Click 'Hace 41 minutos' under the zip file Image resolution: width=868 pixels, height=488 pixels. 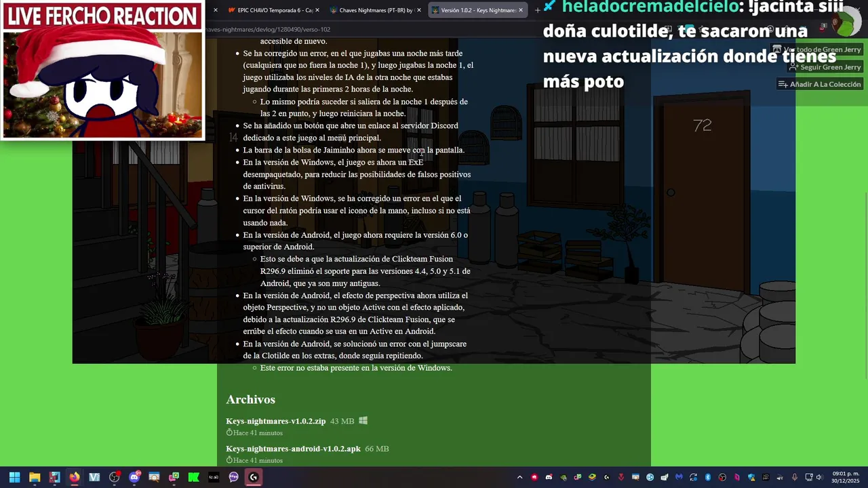click(254, 432)
